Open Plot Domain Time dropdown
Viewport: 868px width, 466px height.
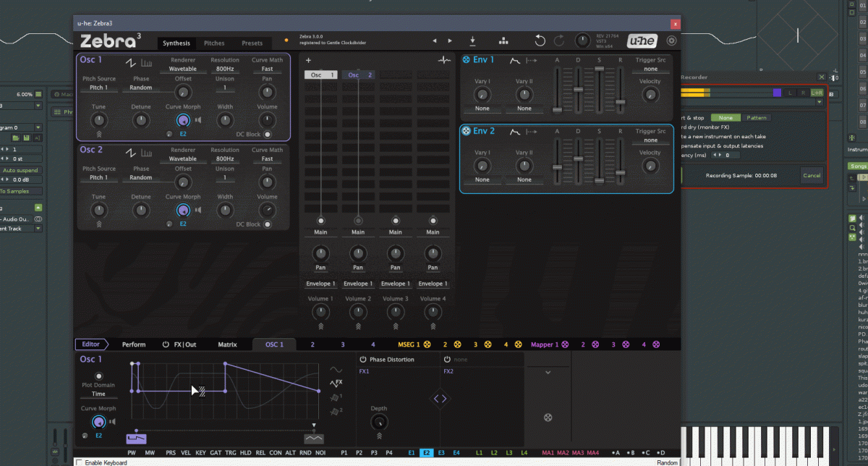pos(98,394)
